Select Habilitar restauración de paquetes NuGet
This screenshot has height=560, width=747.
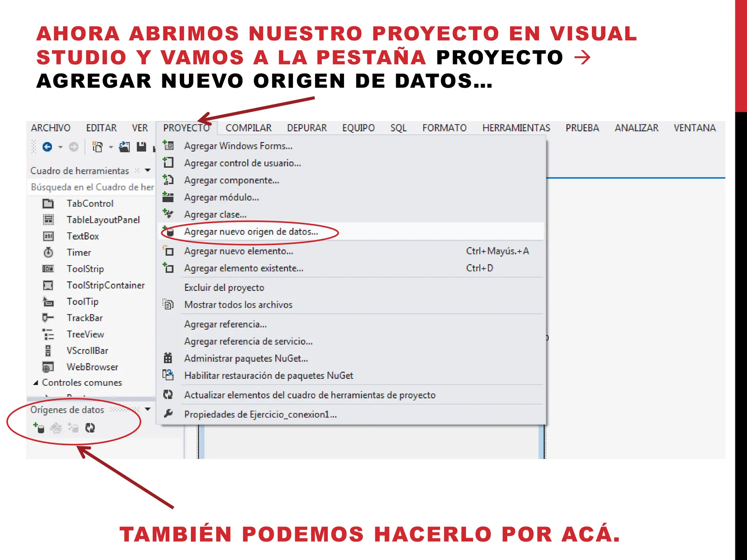pos(351,376)
